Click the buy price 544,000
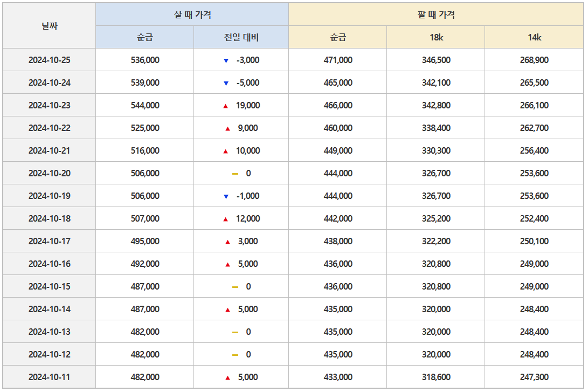Screen dimensions: 588x392 point(145,105)
